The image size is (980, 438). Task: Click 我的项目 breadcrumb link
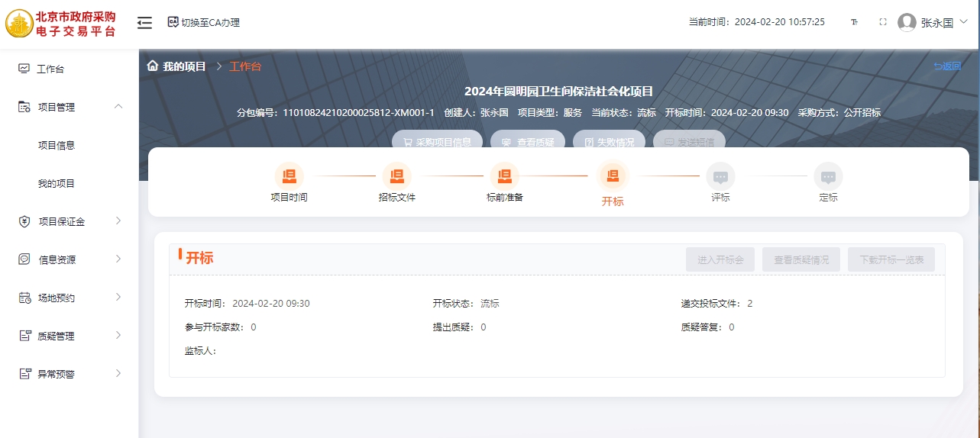click(184, 66)
